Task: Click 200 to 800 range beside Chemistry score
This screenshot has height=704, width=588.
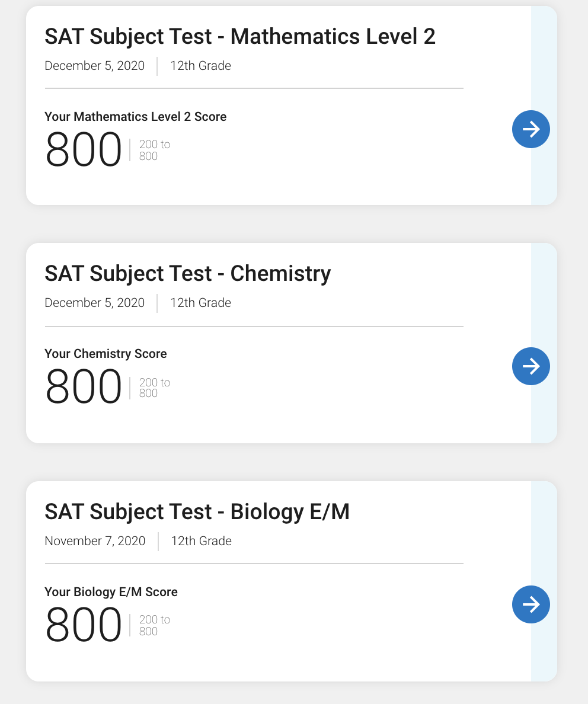Action: tap(155, 388)
